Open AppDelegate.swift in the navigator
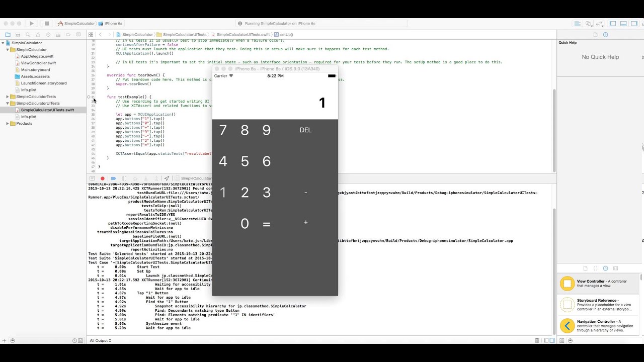 [37, 56]
